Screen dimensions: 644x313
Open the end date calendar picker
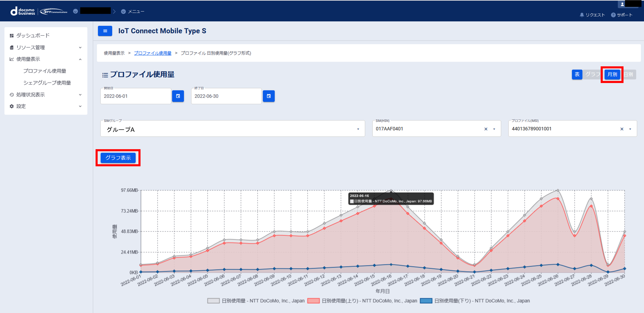(x=268, y=96)
